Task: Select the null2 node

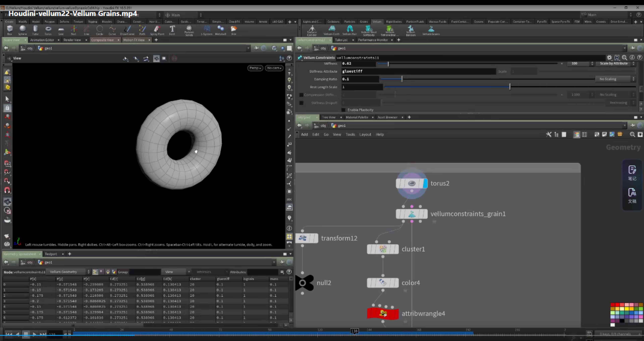Action: pos(304,283)
